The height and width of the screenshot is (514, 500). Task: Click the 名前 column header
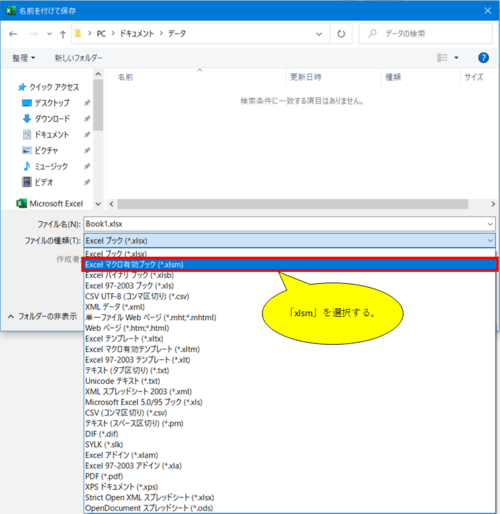pyautogui.click(x=125, y=77)
